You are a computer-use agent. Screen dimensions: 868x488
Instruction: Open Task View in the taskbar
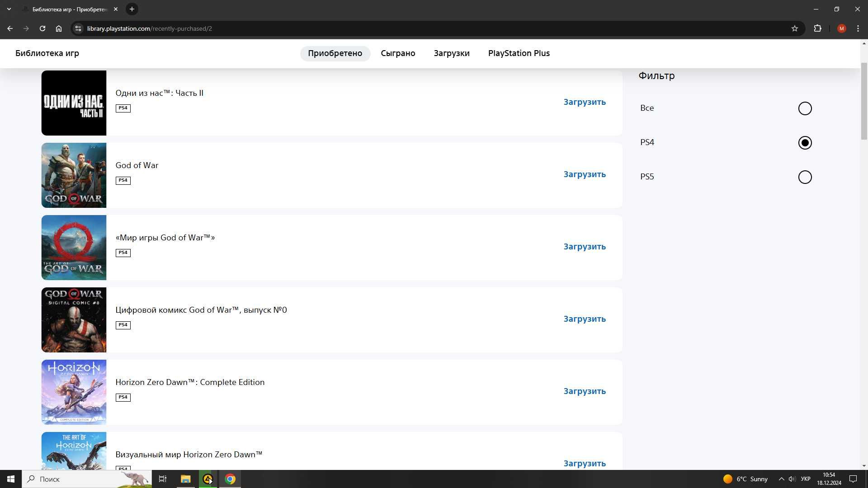(x=163, y=479)
